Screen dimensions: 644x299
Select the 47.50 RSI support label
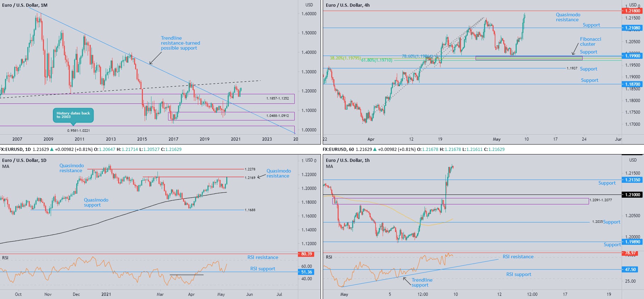pyautogui.click(x=630, y=270)
